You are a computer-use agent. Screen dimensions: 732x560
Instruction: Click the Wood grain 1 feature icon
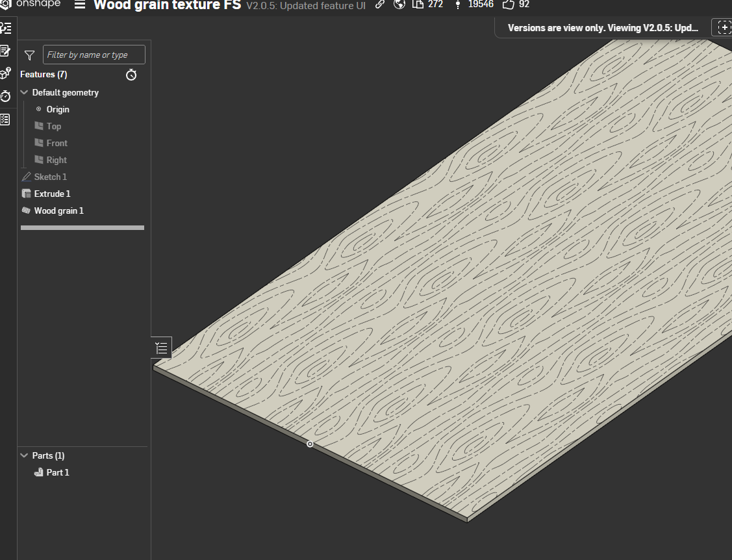click(26, 210)
